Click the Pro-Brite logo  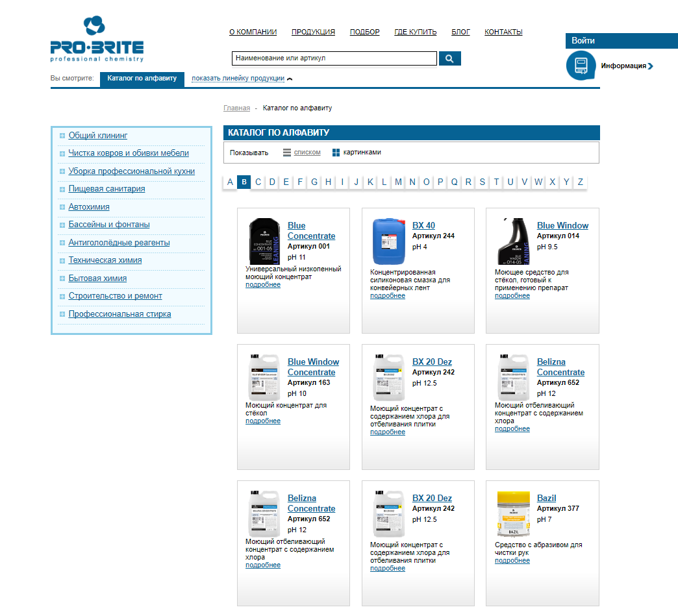[x=97, y=39]
